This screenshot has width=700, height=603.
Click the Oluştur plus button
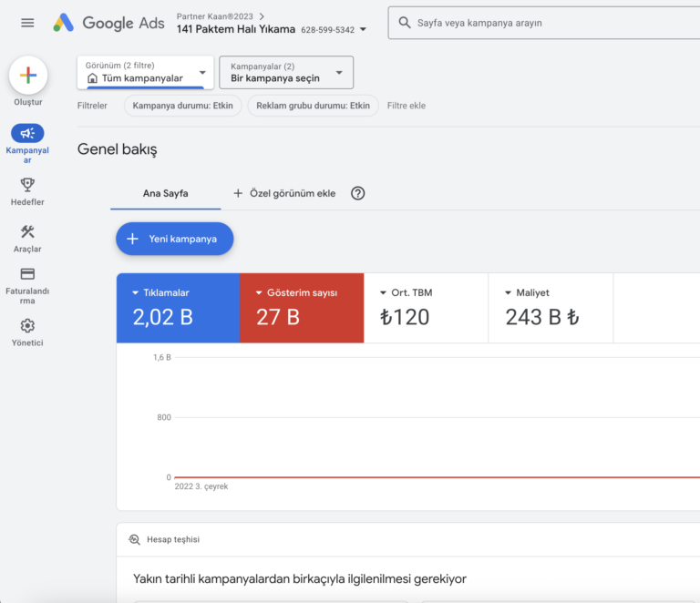coord(28,76)
